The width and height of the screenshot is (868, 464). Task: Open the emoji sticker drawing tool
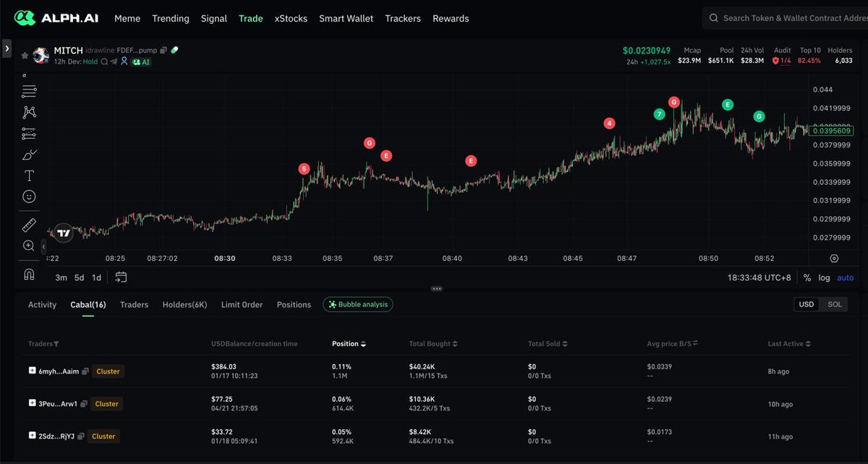(29, 197)
